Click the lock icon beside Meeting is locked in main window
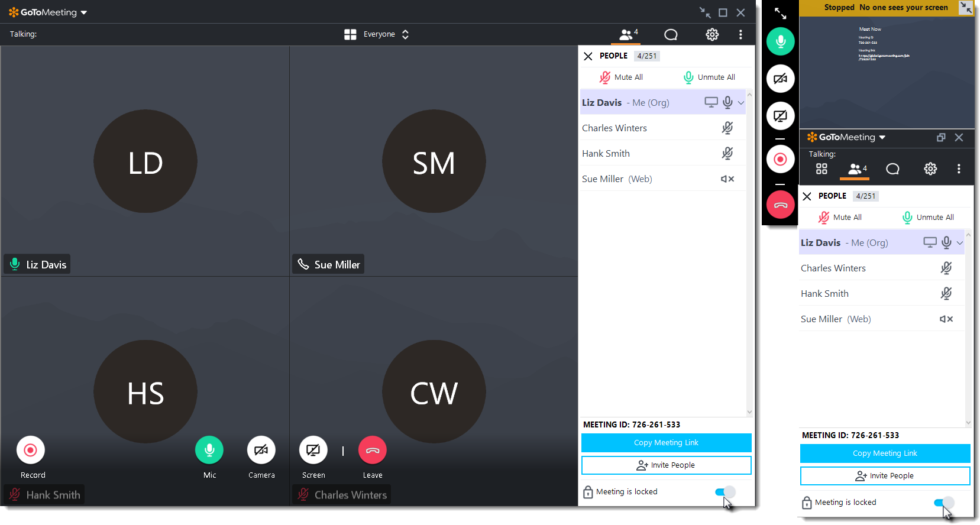The image size is (980, 525). [x=588, y=492]
